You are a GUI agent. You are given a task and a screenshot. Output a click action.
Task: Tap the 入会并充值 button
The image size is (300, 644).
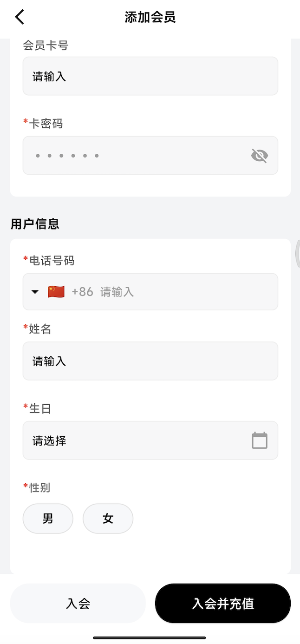click(223, 603)
